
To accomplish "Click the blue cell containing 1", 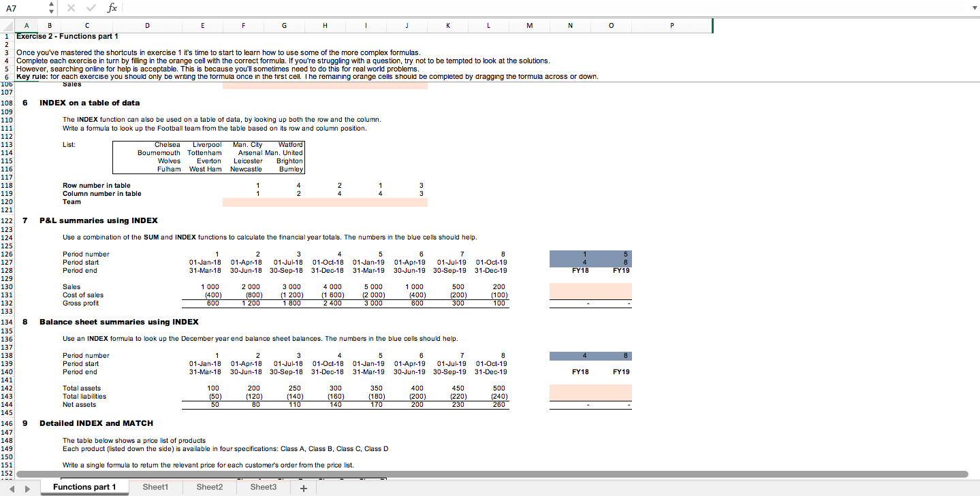I will pos(570,254).
